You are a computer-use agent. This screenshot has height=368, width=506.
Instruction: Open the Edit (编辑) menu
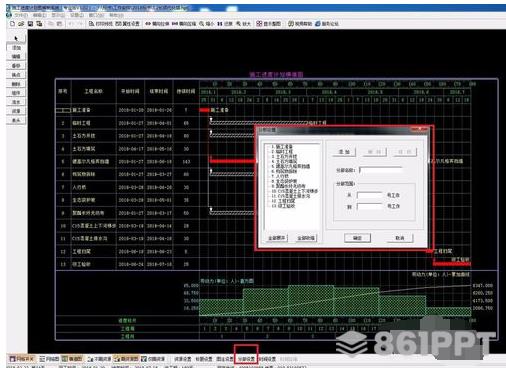pos(39,15)
